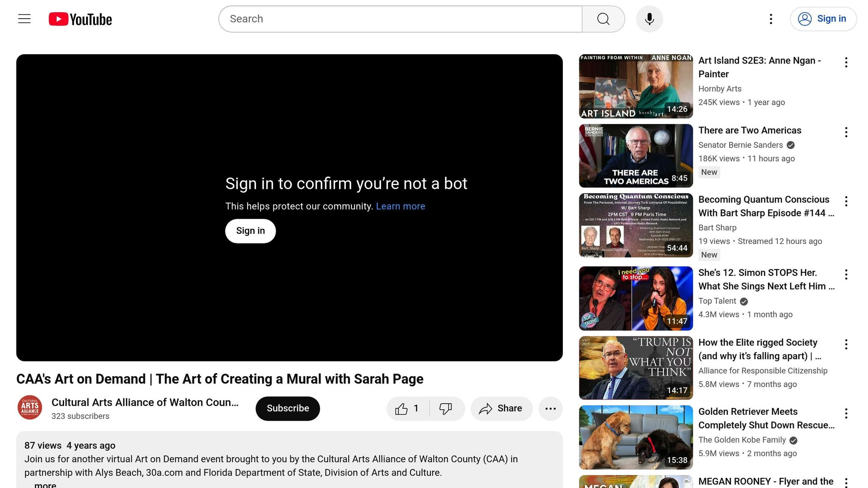
Task: Open Becoming Quantum Conscious episode title
Action: (766, 206)
